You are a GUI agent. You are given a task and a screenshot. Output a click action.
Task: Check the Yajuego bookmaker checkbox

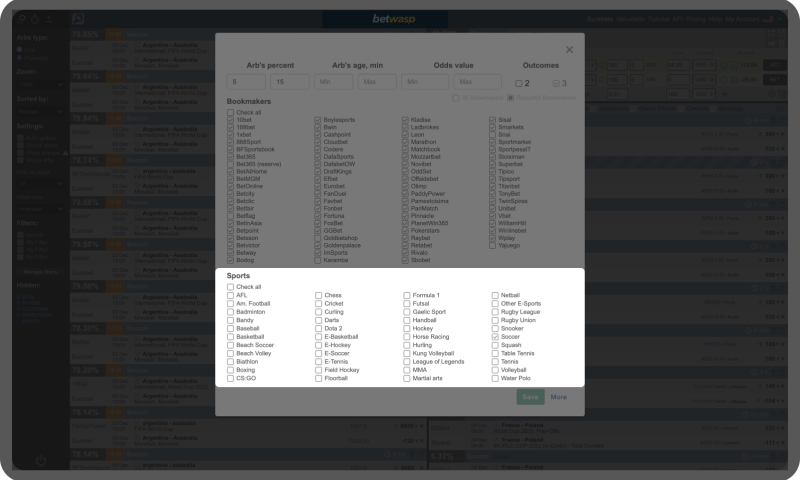[x=492, y=245]
